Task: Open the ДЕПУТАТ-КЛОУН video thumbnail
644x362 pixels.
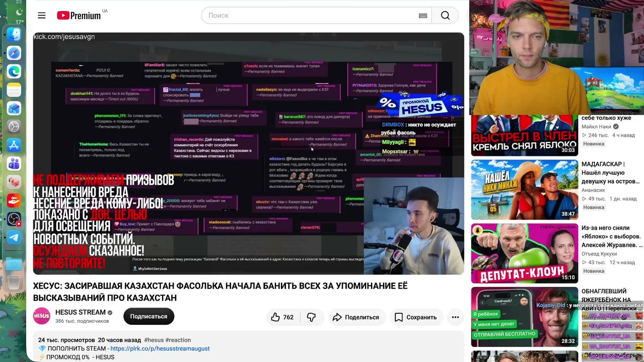Action: click(x=524, y=253)
